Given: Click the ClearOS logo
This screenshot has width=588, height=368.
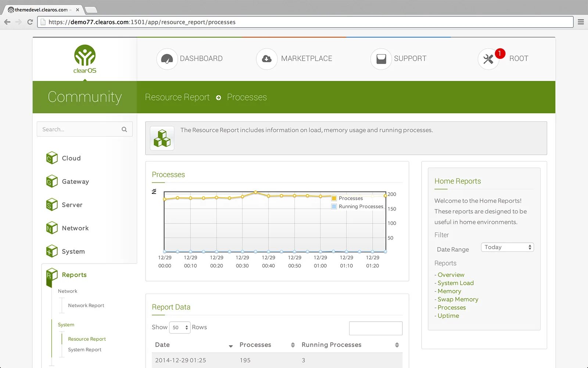Looking at the screenshot, I should (85, 59).
